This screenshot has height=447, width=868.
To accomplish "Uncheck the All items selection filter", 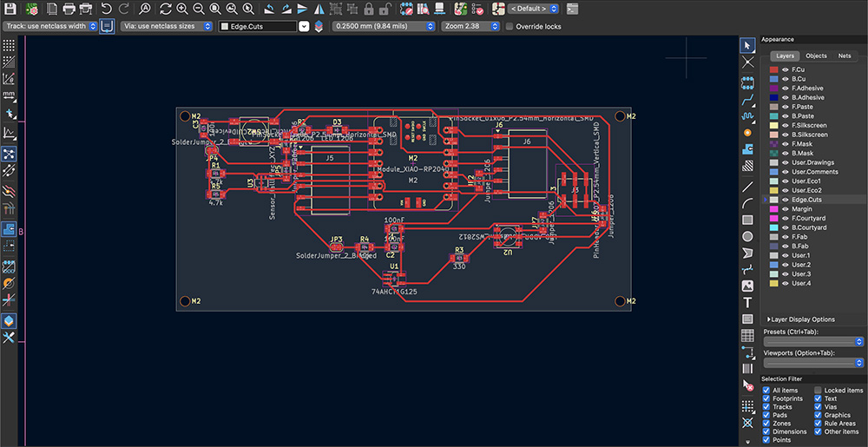I will click(x=766, y=391).
